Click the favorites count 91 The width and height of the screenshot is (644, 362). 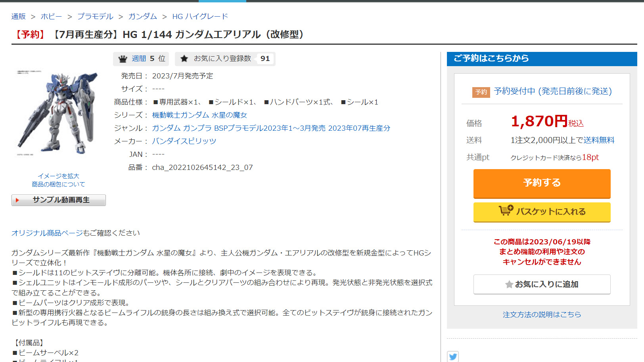click(x=265, y=59)
